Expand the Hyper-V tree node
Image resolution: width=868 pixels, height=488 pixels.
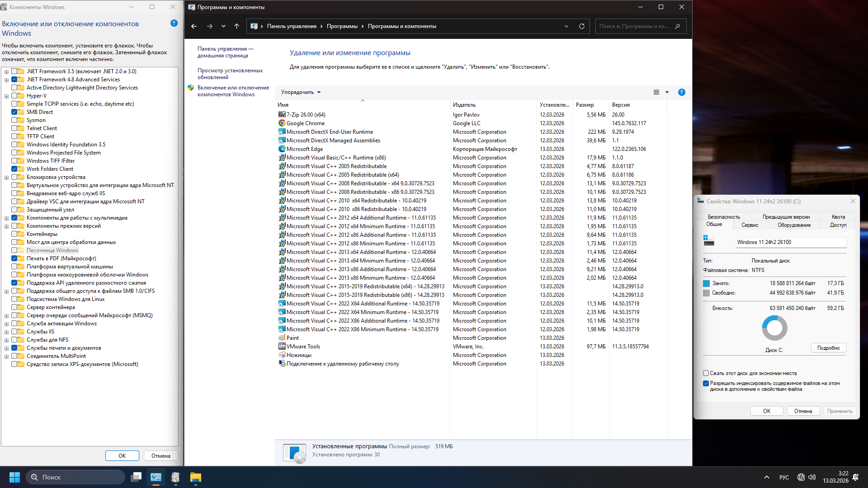(x=6, y=96)
